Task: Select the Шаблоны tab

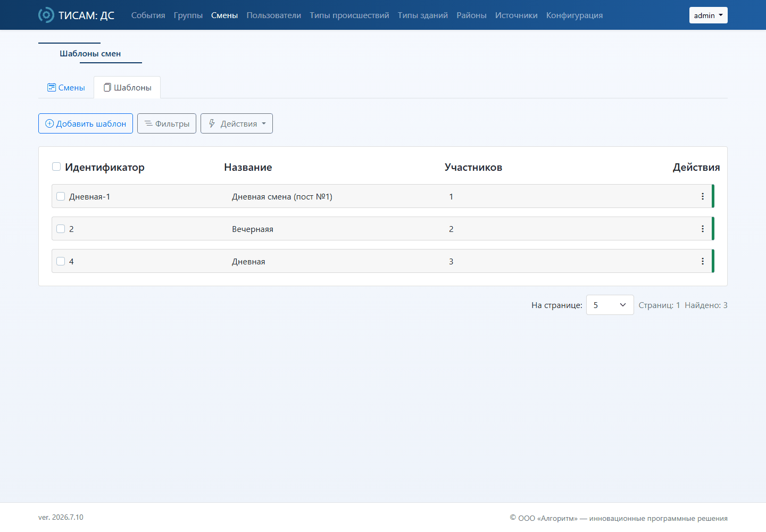Action: click(x=127, y=87)
